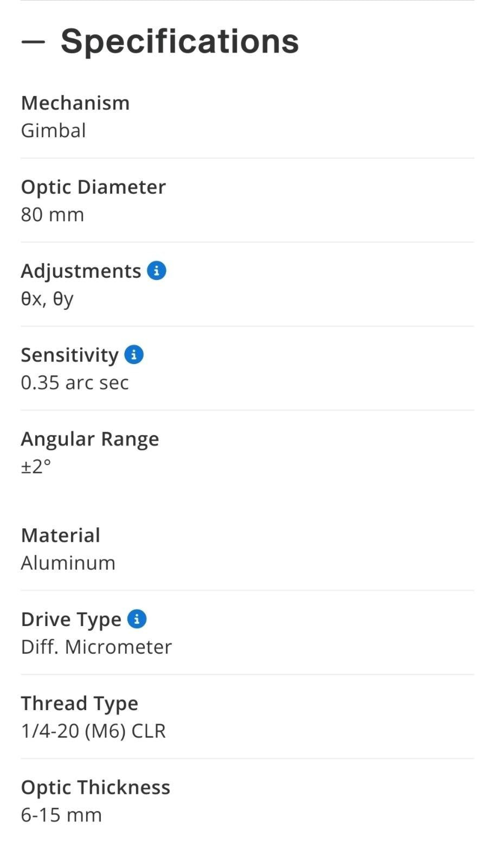
Task: Show the Sensitivity info tooltip icon
Action: click(134, 354)
